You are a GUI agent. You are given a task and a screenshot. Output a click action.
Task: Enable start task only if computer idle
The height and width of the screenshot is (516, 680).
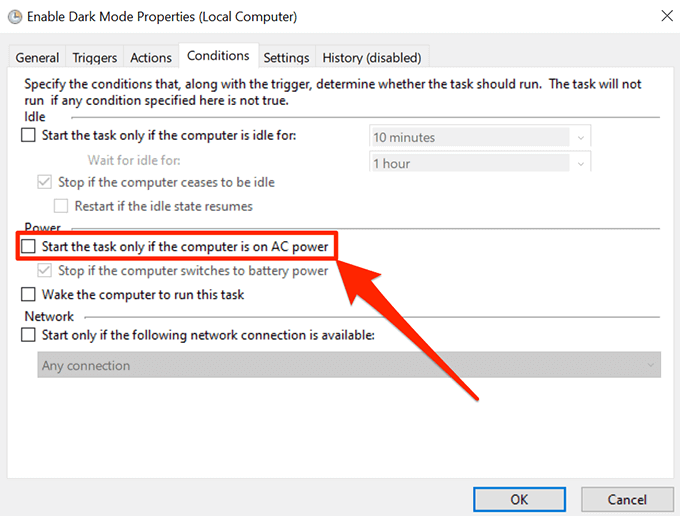coord(28,136)
